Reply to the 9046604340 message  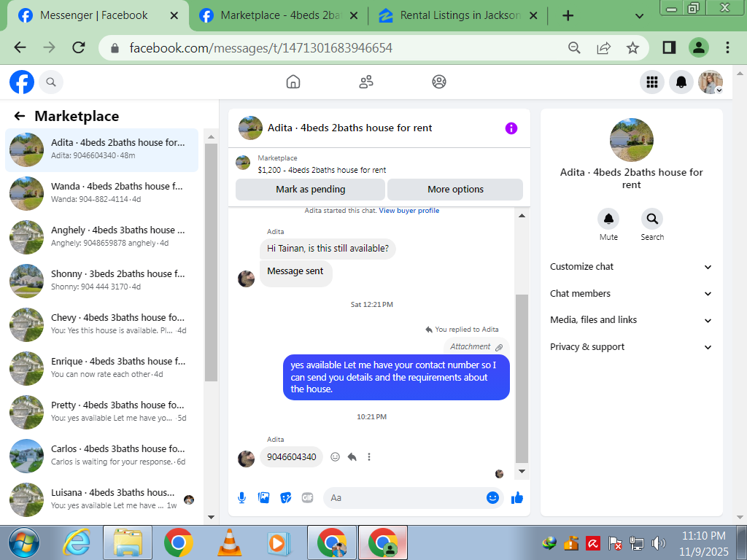(x=352, y=457)
